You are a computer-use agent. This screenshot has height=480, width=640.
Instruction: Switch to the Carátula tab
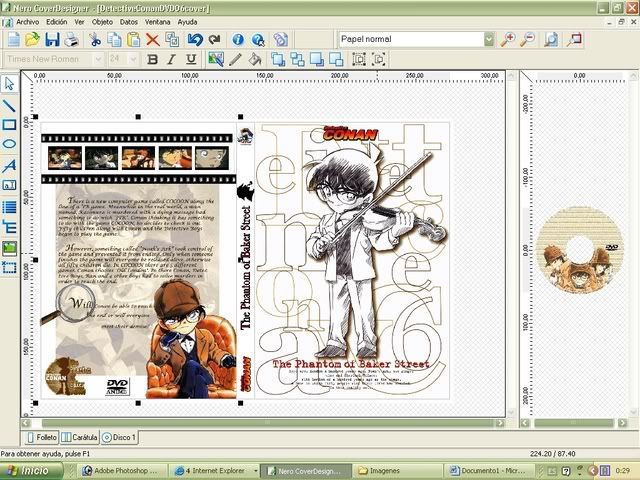[80, 437]
